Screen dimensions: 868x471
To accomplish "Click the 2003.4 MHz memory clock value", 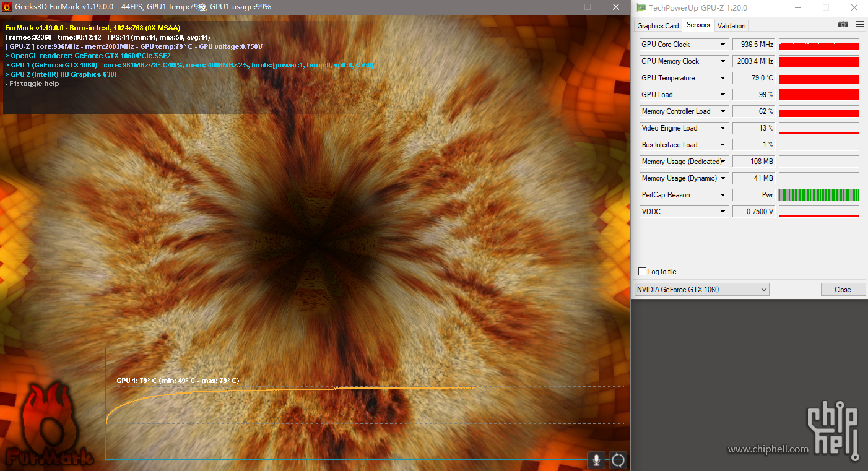I will tap(753, 61).
